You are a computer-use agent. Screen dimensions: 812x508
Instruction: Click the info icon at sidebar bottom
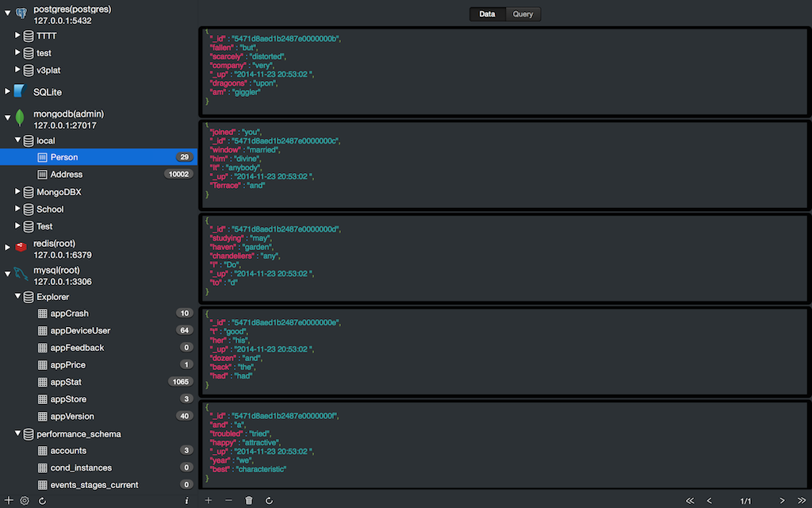[x=186, y=501]
